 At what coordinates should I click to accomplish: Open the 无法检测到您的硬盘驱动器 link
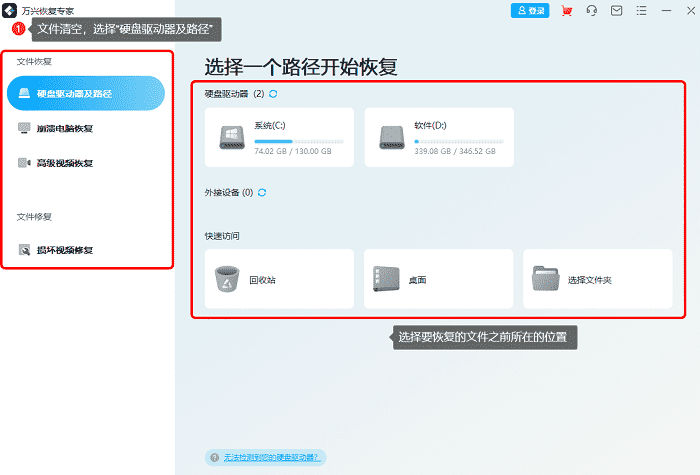272,458
